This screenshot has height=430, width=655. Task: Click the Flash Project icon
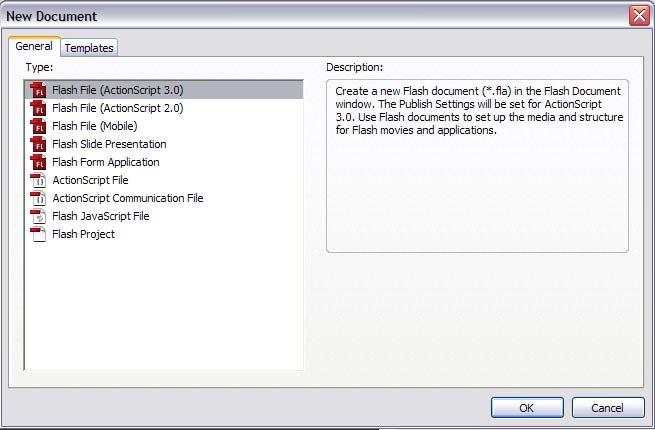38,234
